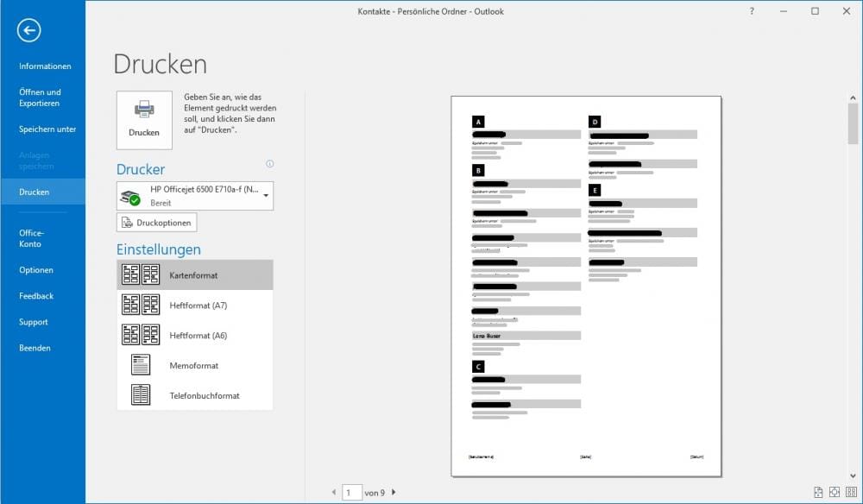Screen dimensions: 863x504
Task: Click the page number input field
Action: pyautogui.click(x=352, y=493)
